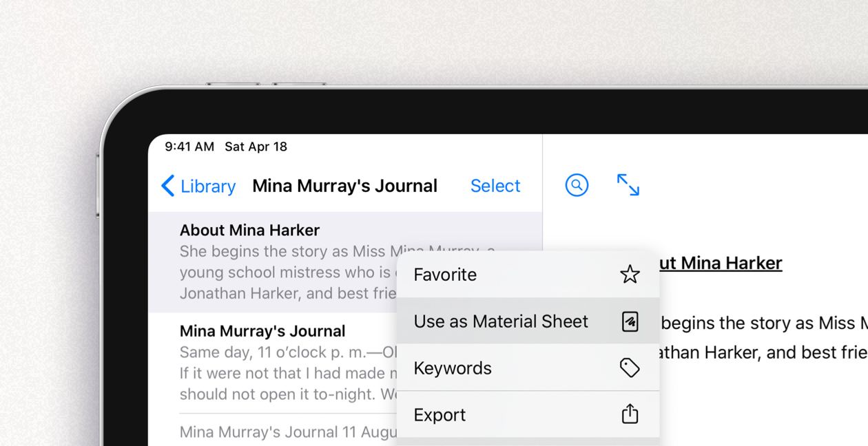Tap the Select button

click(495, 186)
